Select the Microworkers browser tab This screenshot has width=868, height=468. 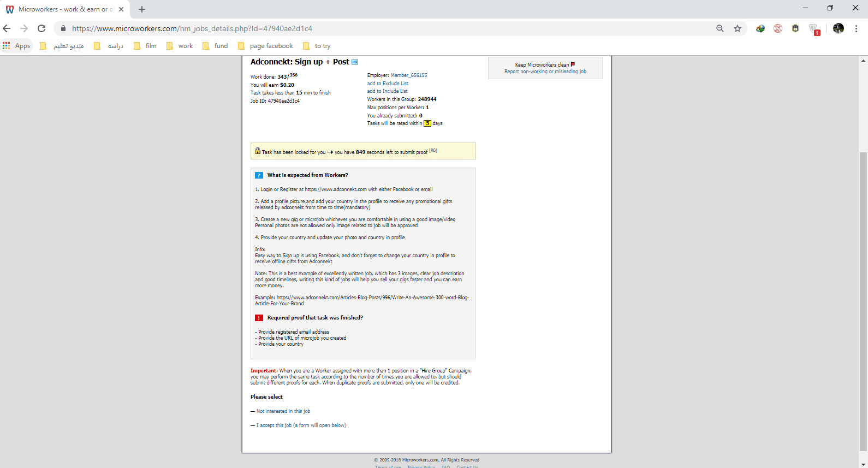coord(64,9)
